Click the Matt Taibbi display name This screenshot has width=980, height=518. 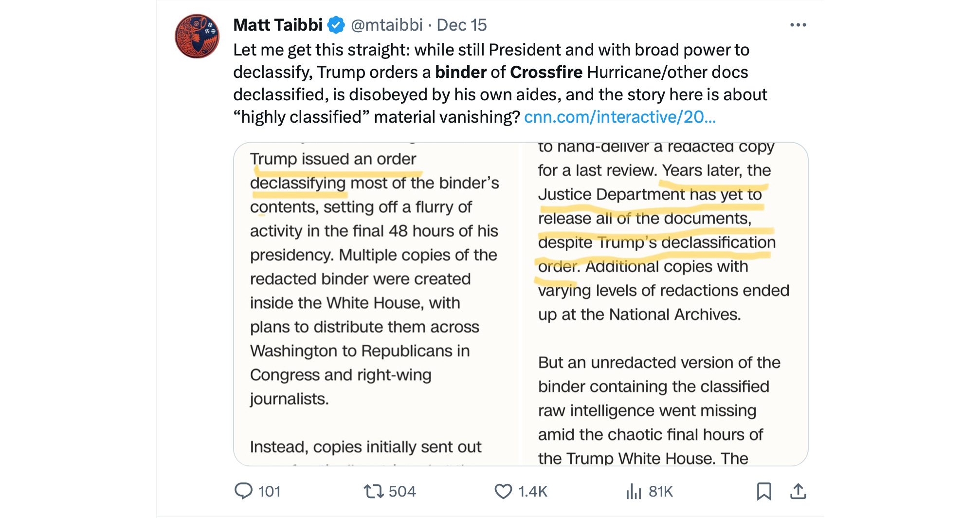click(x=278, y=25)
